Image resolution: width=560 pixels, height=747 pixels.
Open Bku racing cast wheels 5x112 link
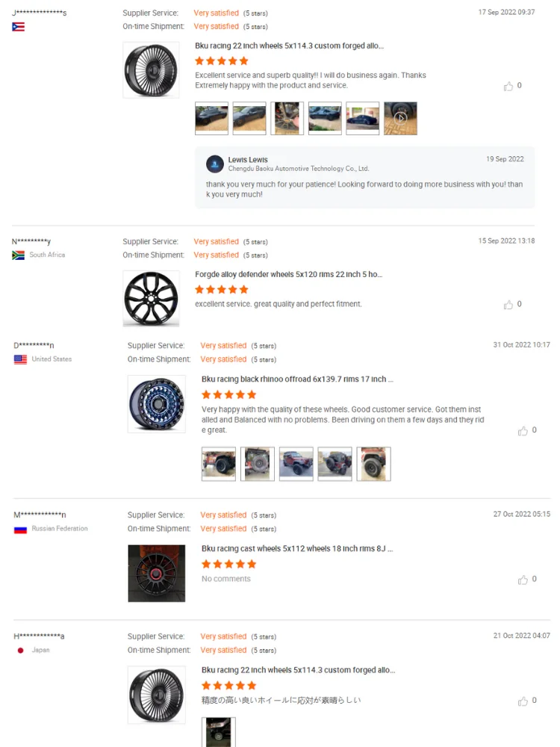[297, 549]
